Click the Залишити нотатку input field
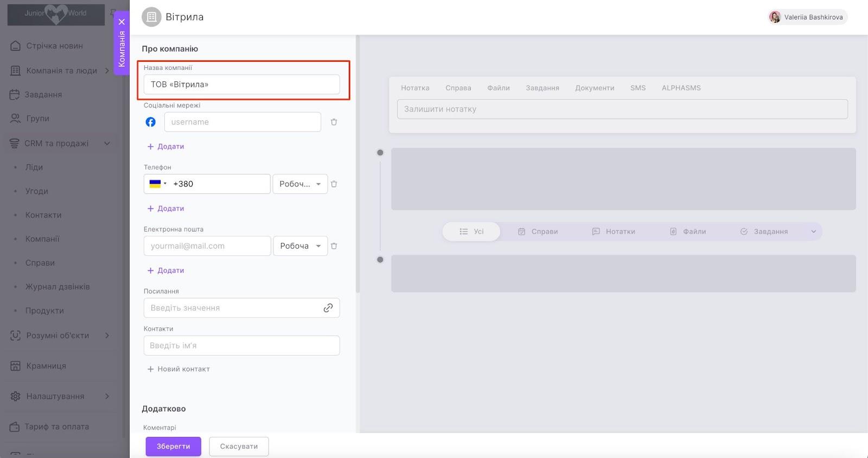Image resolution: width=868 pixels, height=458 pixels. coord(622,109)
